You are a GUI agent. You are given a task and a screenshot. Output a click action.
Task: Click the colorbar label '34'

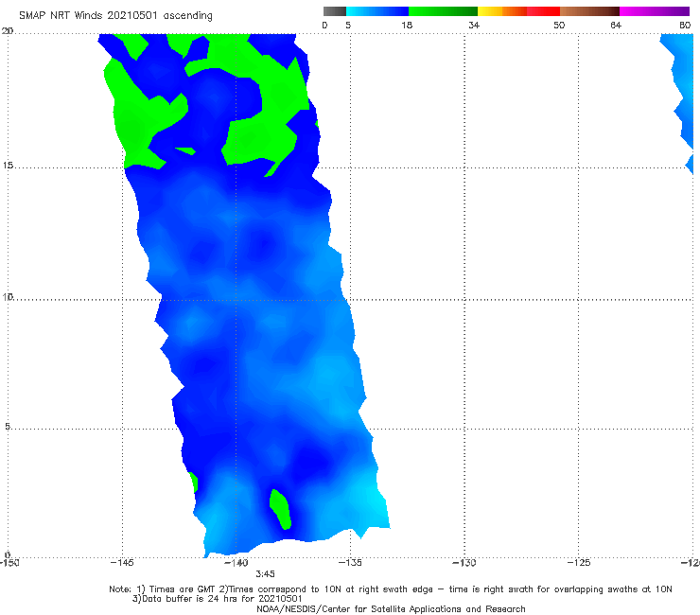pyautogui.click(x=474, y=25)
